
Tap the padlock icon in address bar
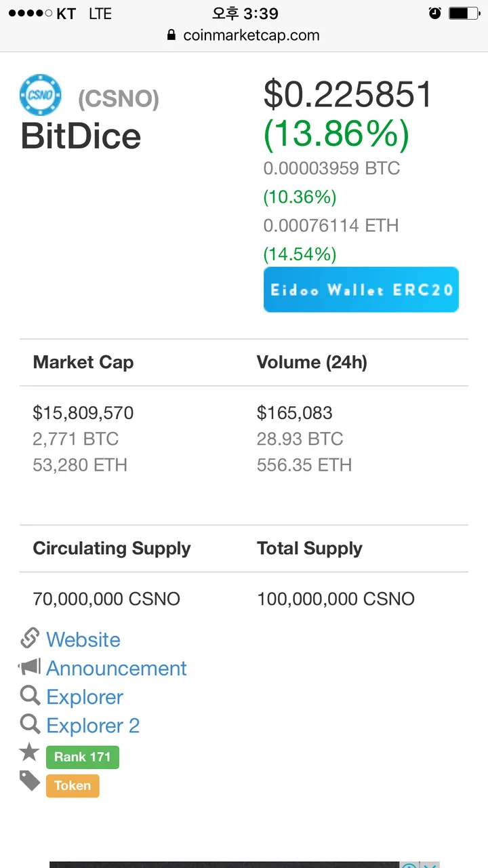(171, 35)
